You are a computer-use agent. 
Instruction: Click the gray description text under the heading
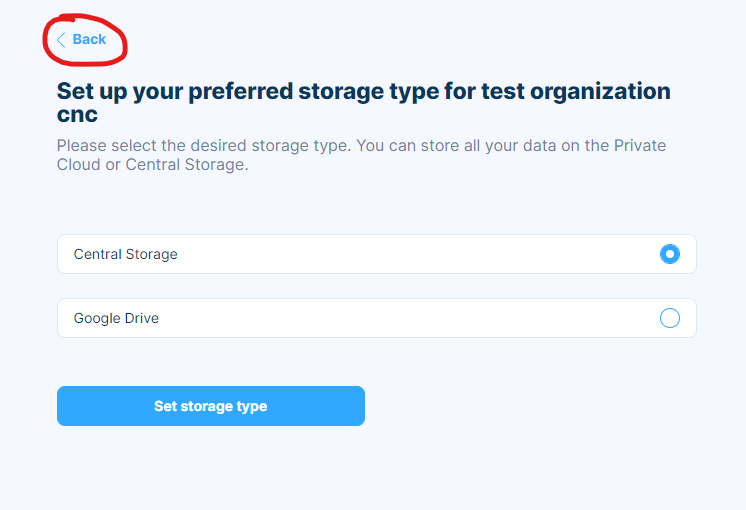(361, 155)
